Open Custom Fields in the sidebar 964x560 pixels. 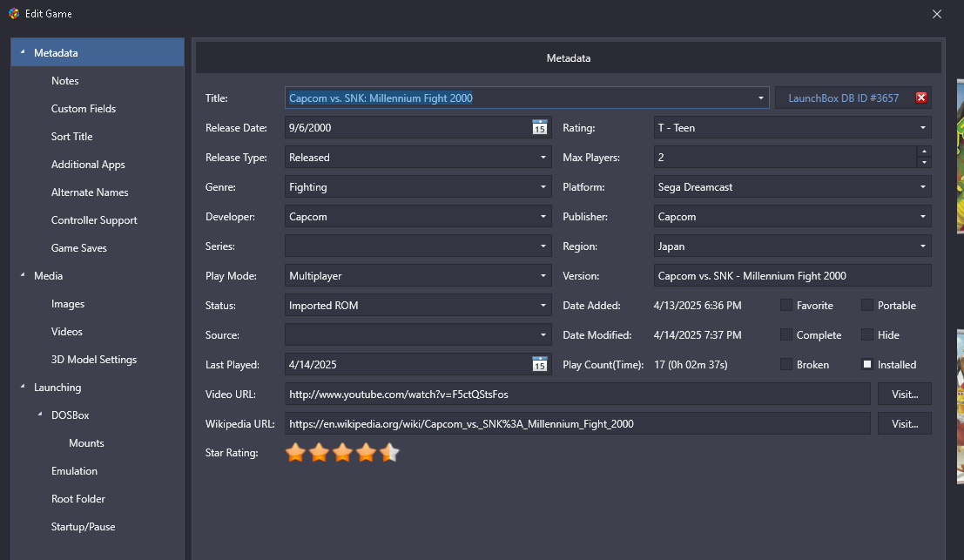pos(84,108)
